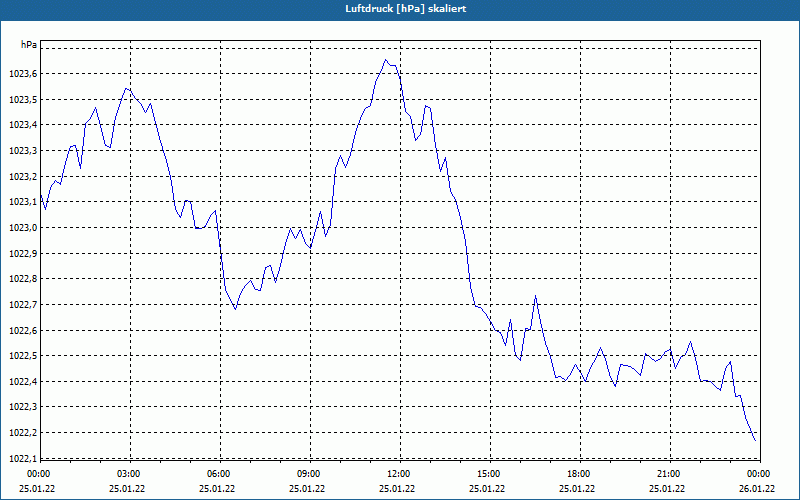The width and height of the screenshot is (800, 500).
Task: Click the 26.01.22 date label
Action: tap(757, 489)
